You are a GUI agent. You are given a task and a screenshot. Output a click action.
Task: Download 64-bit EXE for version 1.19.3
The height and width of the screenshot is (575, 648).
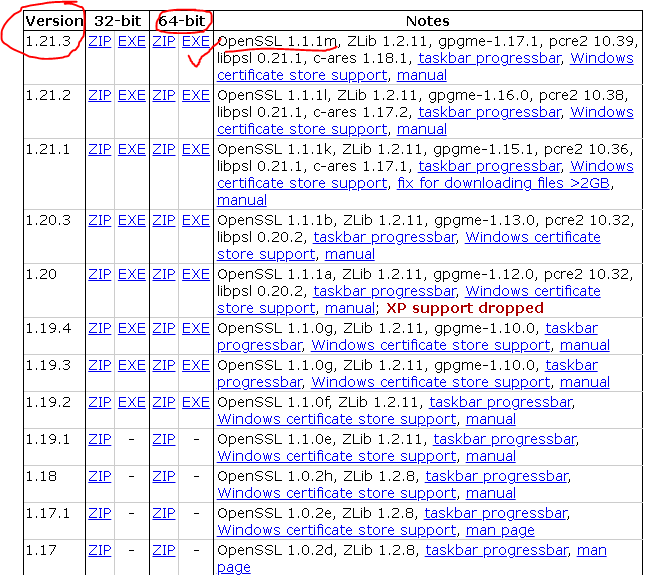click(196, 365)
